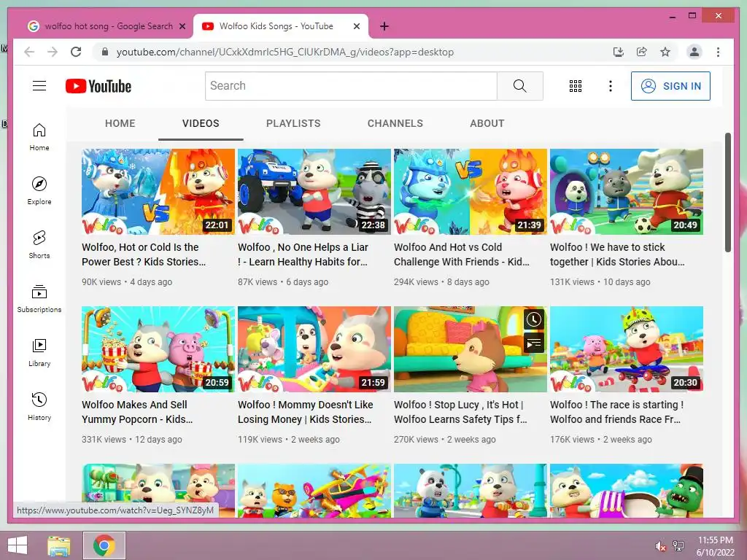This screenshot has width=747, height=560.
Task: Click the 21:39 Hot vs Cold thumbnail
Action: click(x=471, y=192)
